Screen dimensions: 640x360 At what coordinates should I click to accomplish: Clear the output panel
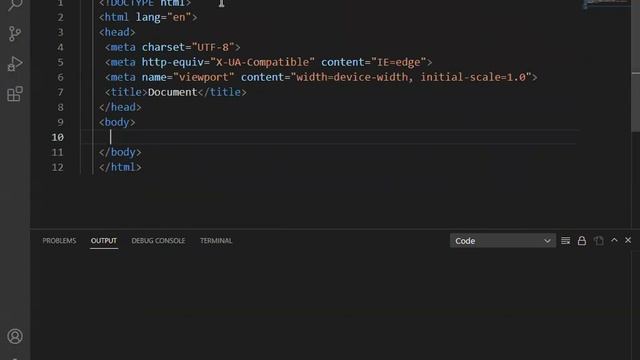[565, 241]
